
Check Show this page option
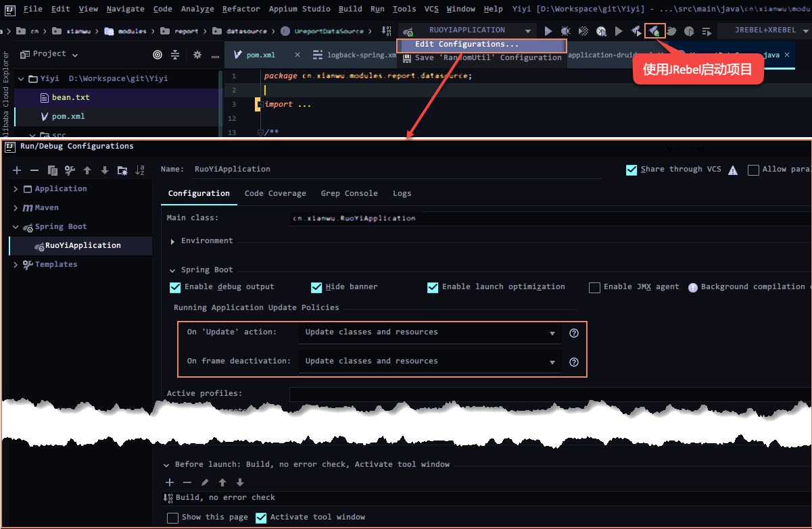[x=172, y=518]
